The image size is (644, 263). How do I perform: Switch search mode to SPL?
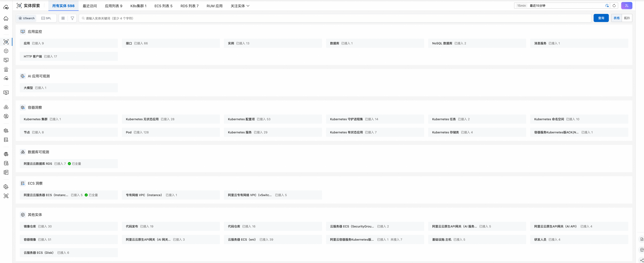[x=46, y=18]
